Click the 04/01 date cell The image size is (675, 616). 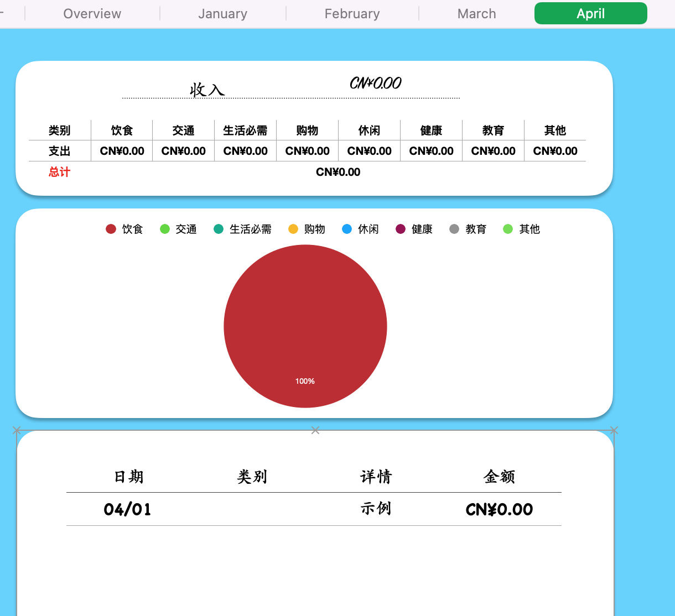(x=128, y=509)
